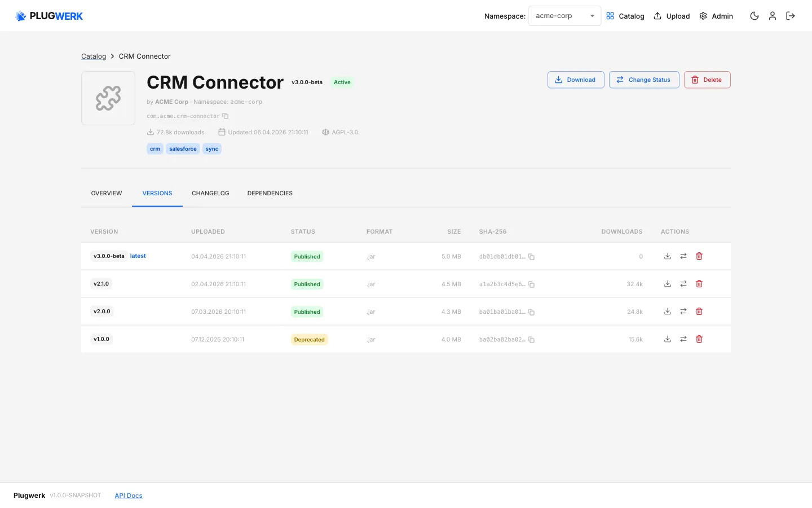The height and width of the screenshot is (508, 812).
Task: Click the Download button
Action: pyautogui.click(x=576, y=80)
